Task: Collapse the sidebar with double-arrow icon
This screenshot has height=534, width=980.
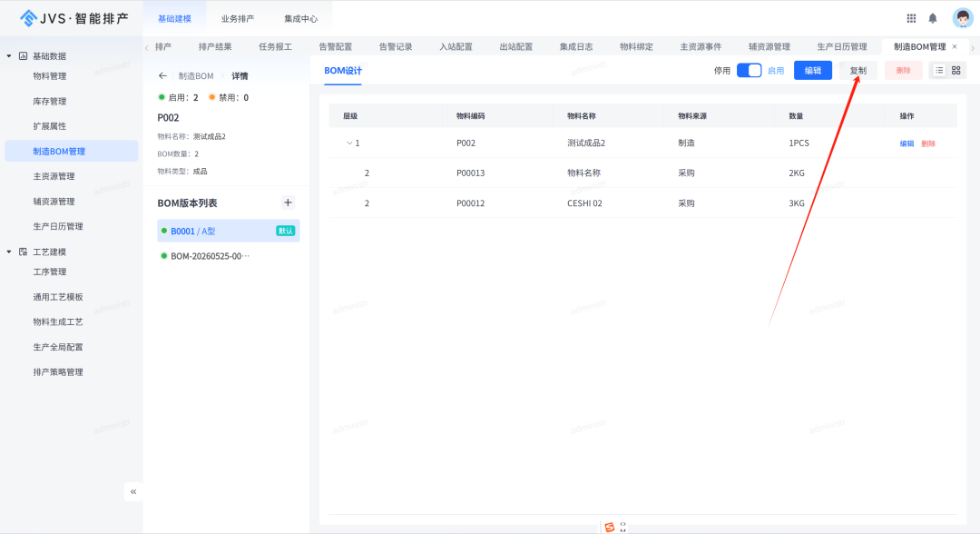Action: 133,491
